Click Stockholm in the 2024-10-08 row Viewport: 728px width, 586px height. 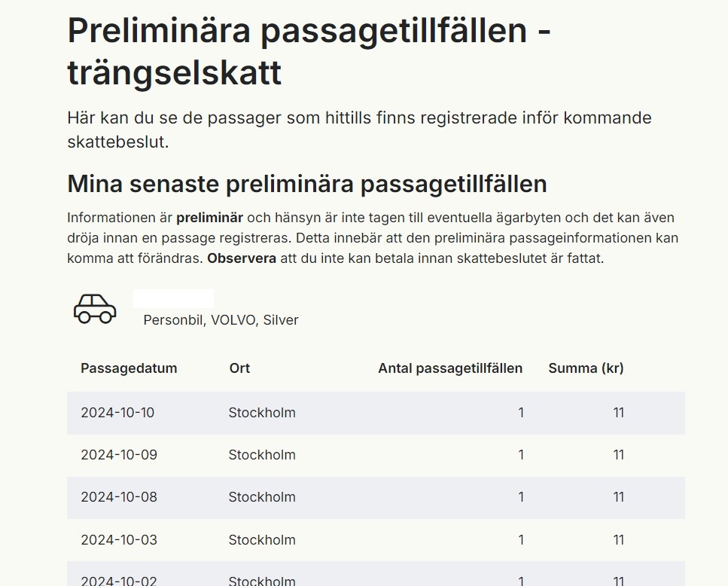[262, 497]
